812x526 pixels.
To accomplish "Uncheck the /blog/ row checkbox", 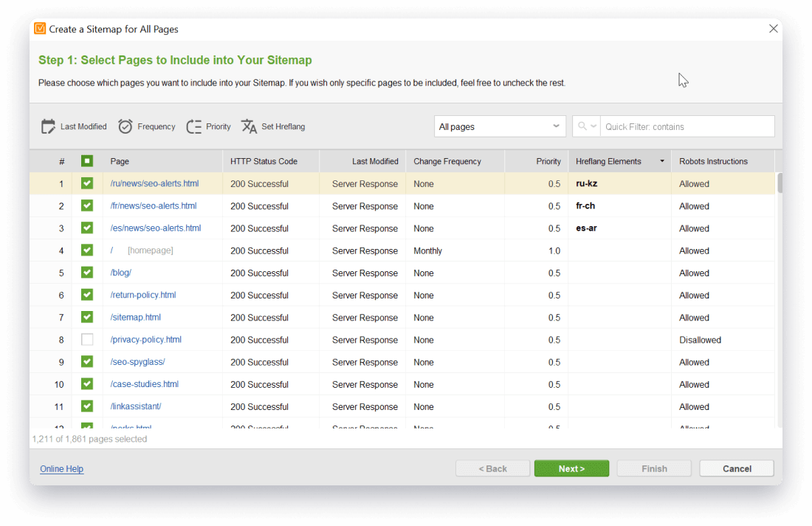I will [87, 273].
